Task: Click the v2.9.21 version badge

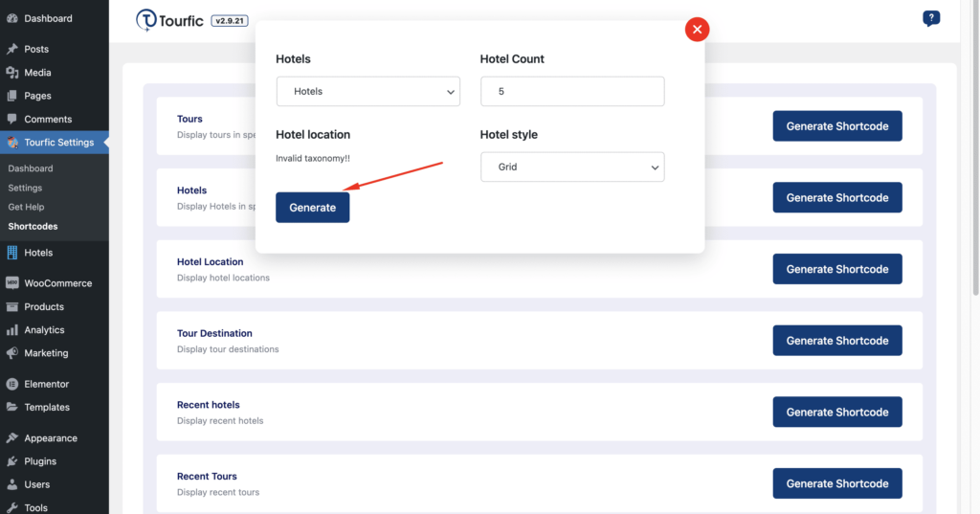Action: tap(230, 21)
